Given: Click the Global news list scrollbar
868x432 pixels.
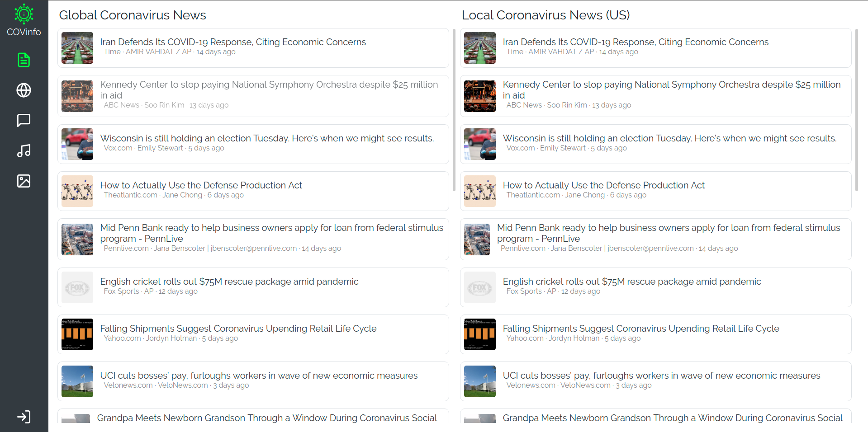Looking at the screenshot, I should pos(454,110).
